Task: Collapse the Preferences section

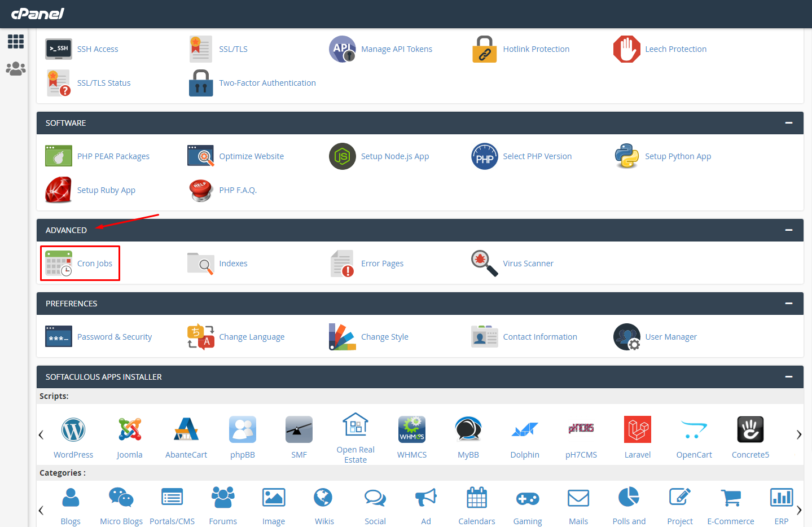Action: click(x=789, y=304)
